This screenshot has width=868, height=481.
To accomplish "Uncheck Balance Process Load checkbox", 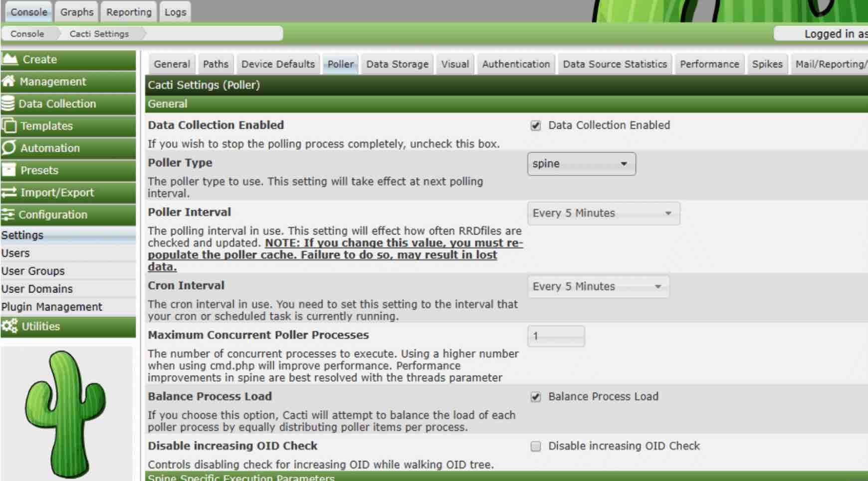I will click(x=536, y=397).
